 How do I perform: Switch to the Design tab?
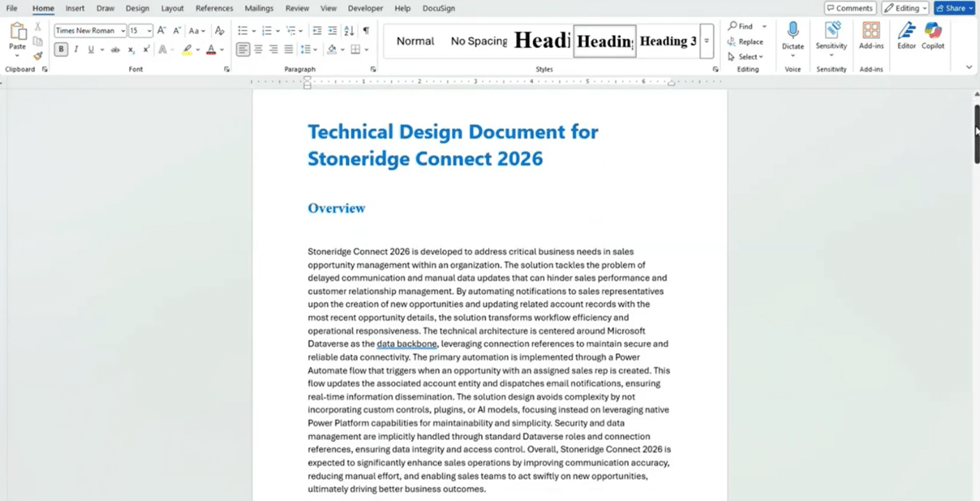(137, 8)
